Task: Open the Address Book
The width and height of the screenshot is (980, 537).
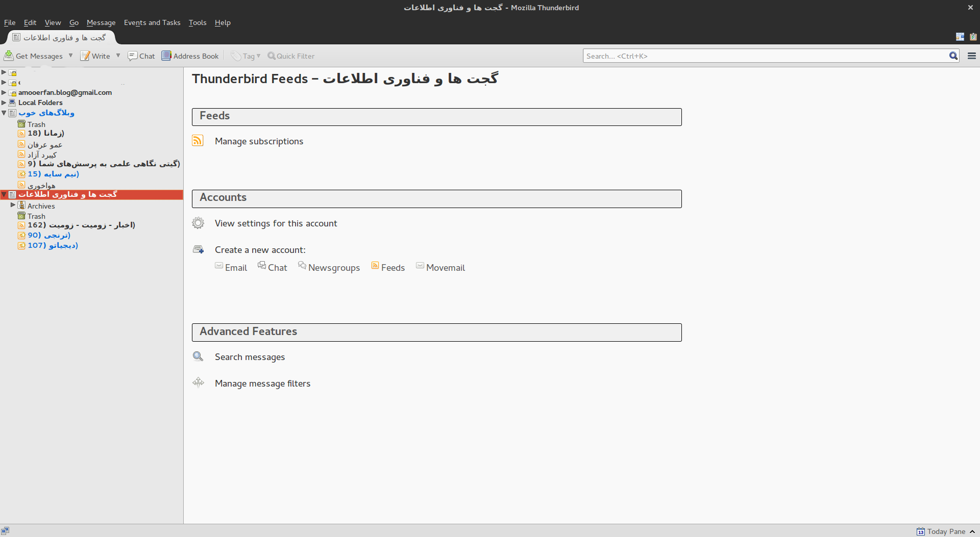Action: (190, 56)
